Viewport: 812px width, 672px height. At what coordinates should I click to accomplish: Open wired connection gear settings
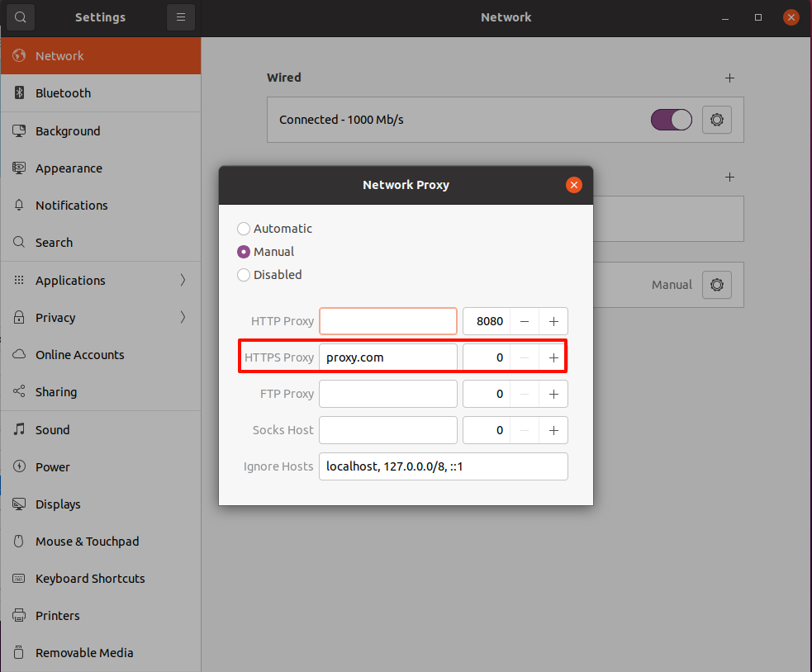tap(717, 120)
